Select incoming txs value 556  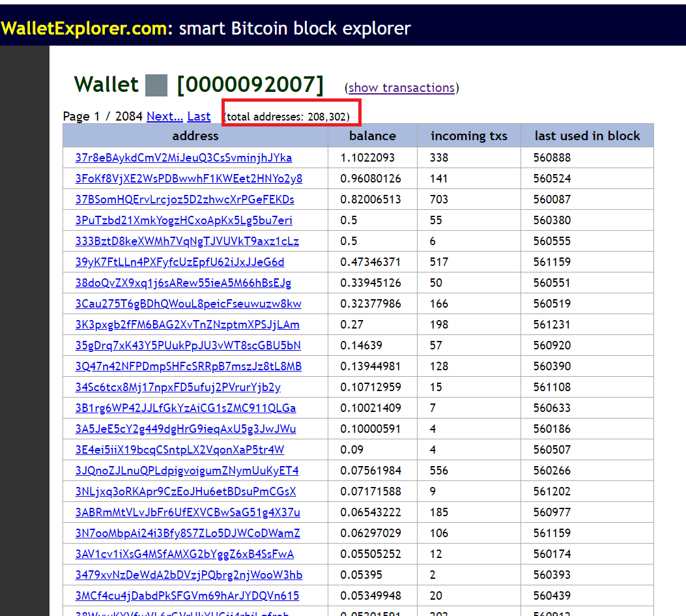439,471
